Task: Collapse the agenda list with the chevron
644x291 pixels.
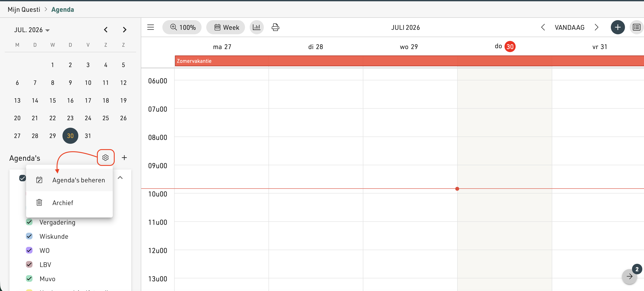Action: 120,178
